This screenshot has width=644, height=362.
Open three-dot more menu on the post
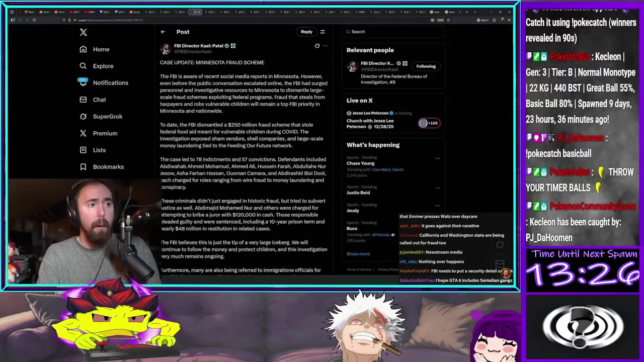[x=325, y=46]
